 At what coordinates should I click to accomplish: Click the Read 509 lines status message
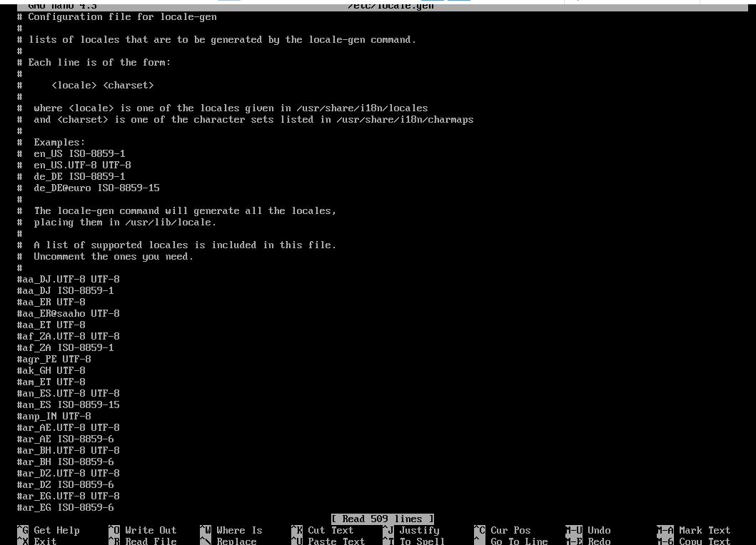[x=383, y=519]
